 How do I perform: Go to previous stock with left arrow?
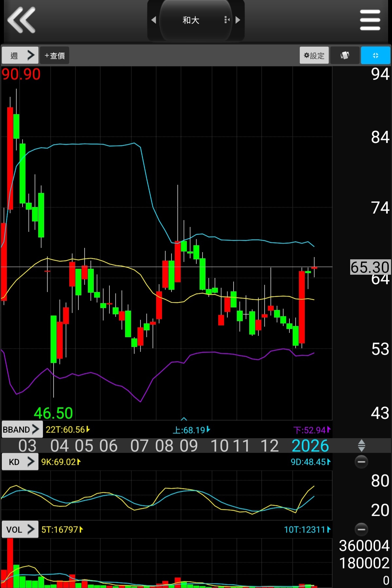[x=154, y=20]
